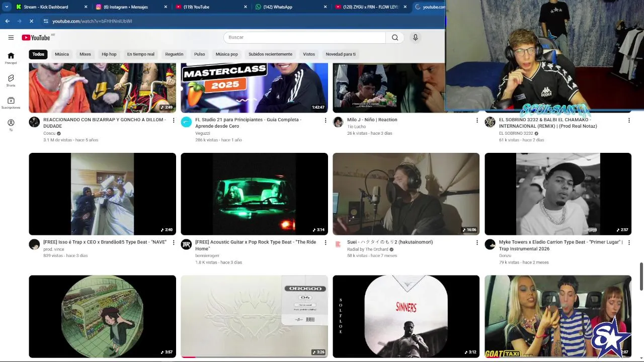Select the Vistos filter chip
Screen dimensions: 644x362
(x=309, y=54)
